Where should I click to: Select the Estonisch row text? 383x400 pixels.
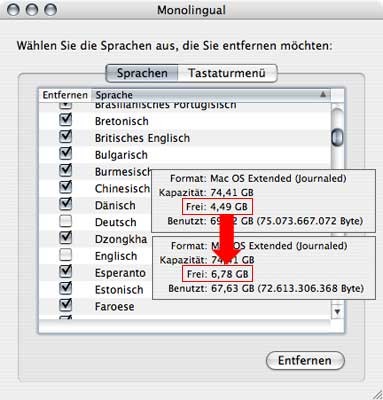pyautogui.click(x=119, y=290)
